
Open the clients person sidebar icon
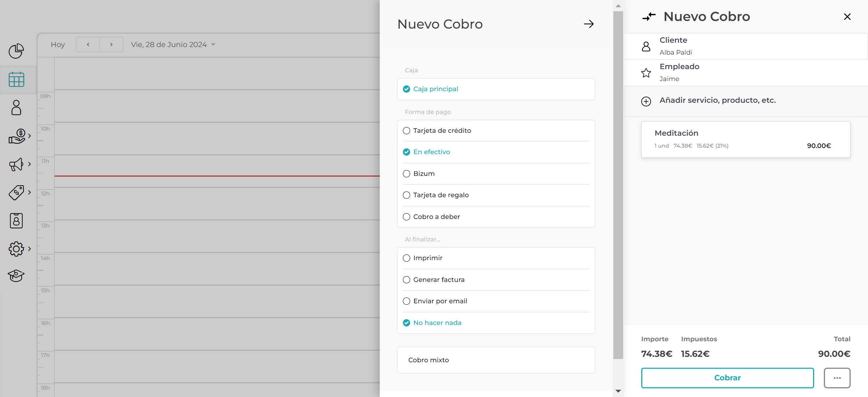click(x=16, y=107)
